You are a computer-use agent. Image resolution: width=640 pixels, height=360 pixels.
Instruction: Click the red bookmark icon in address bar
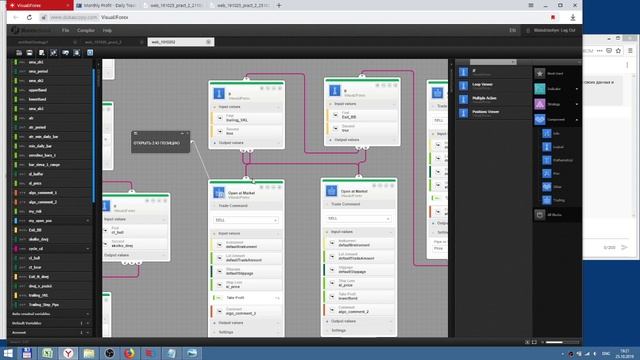(553, 18)
